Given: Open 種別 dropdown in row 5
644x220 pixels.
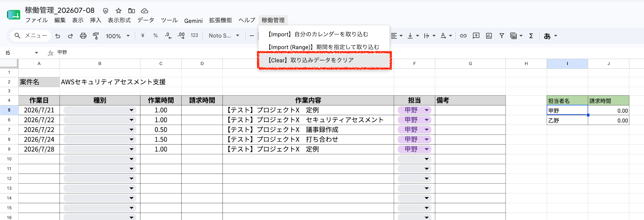Looking at the screenshot, I should click(x=99, y=110).
